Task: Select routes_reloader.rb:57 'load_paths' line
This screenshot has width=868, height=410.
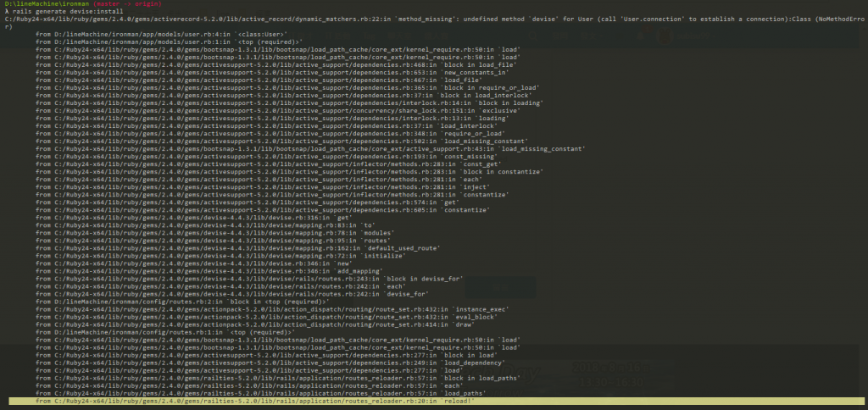Action: click(x=260, y=394)
